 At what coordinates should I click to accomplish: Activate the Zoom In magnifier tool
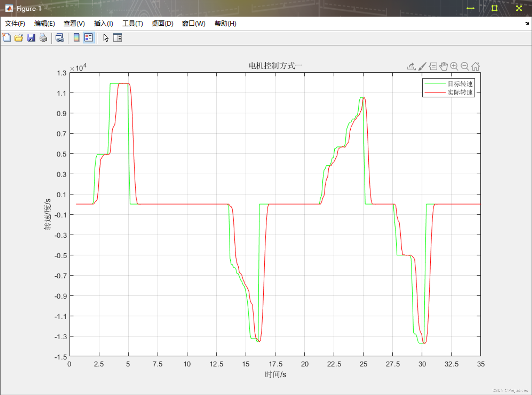454,66
